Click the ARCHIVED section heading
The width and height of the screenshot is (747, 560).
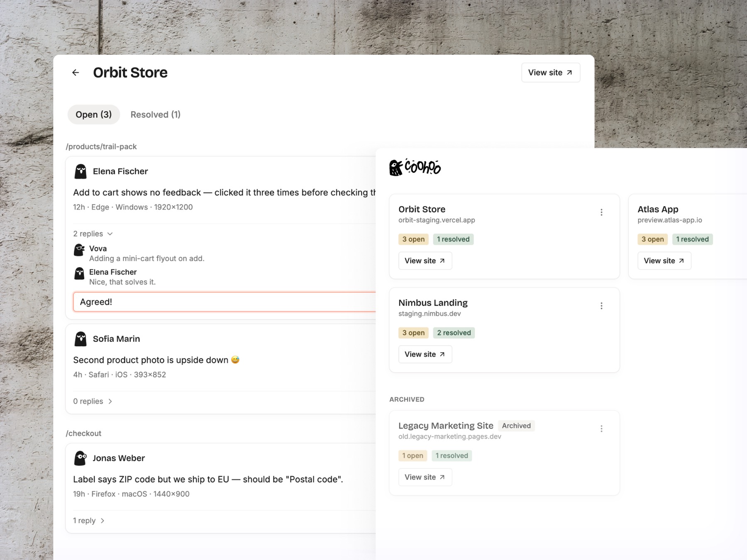click(407, 399)
